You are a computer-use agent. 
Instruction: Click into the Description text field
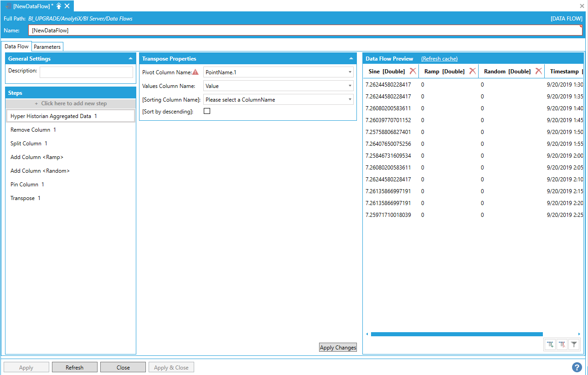(x=86, y=72)
